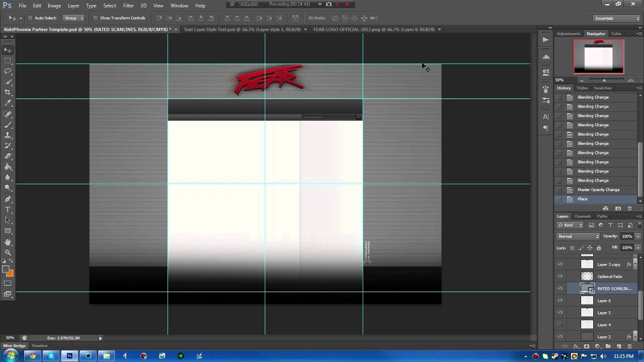The width and height of the screenshot is (644, 362).
Task: Select the Horizontal Type tool
Action: pyautogui.click(x=8, y=210)
